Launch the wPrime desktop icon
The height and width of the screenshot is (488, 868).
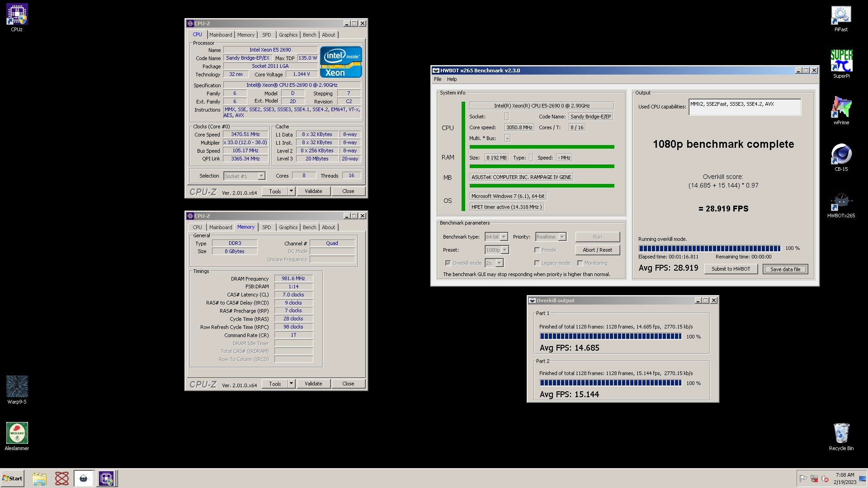(841, 111)
